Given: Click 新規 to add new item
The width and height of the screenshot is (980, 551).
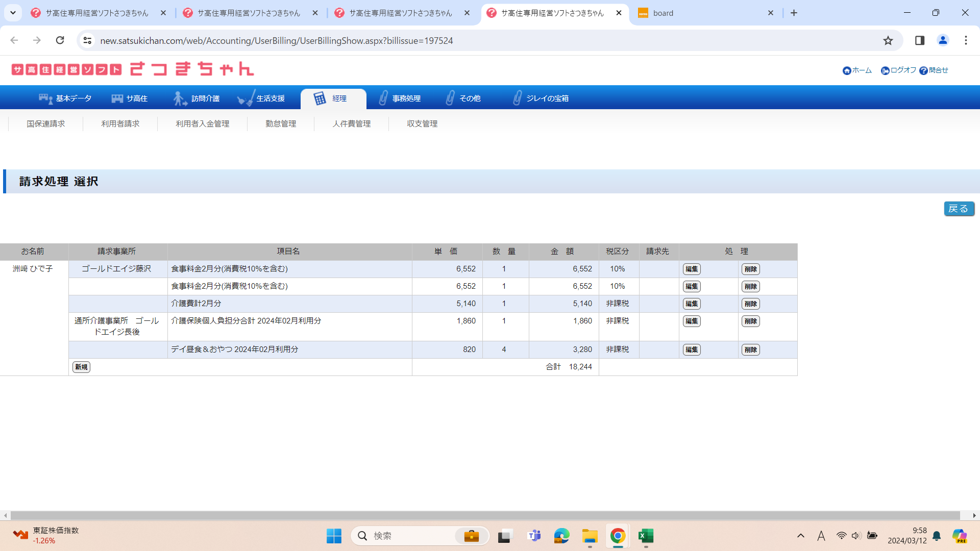Looking at the screenshot, I should click(x=81, y=367).
